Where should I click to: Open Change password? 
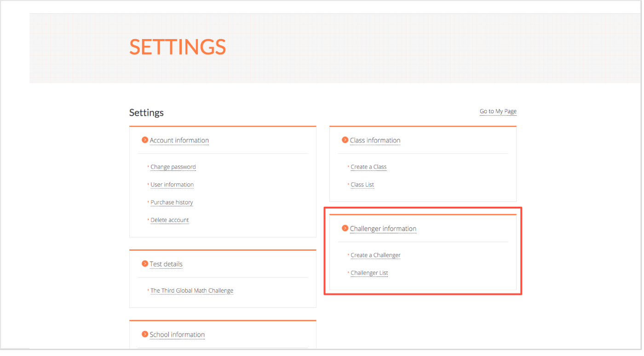173,167
